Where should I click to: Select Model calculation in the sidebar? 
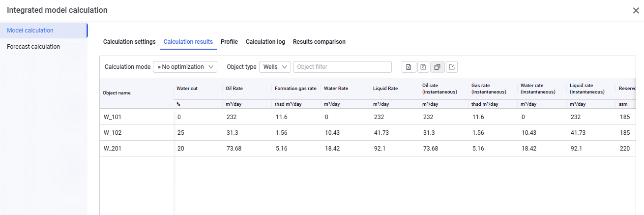(44, 31)
